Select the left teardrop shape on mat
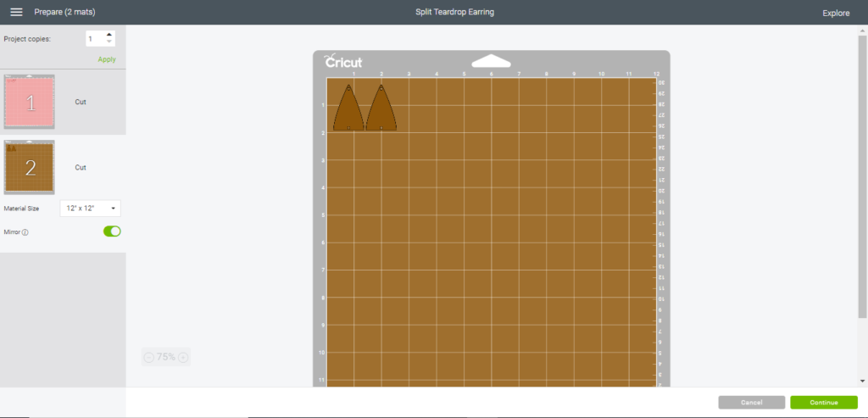This screenshot has height=418, width=868. coord(348,110)
